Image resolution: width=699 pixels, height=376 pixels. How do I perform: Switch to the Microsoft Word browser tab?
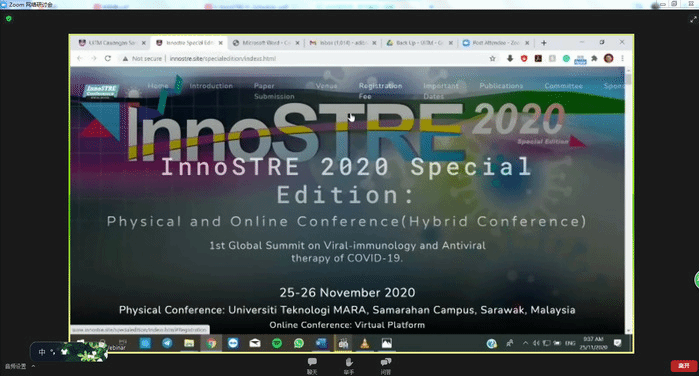(x=266, y=43)
